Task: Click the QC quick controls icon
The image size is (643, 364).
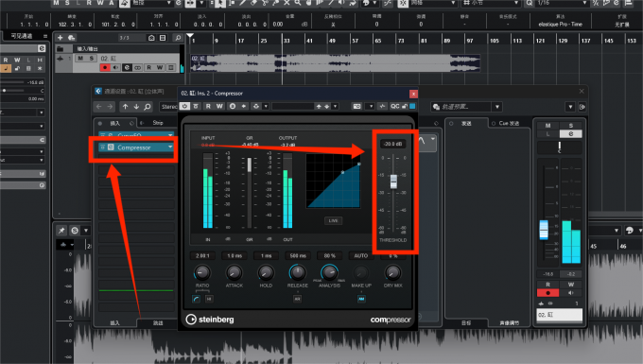Action: (395, 106)
